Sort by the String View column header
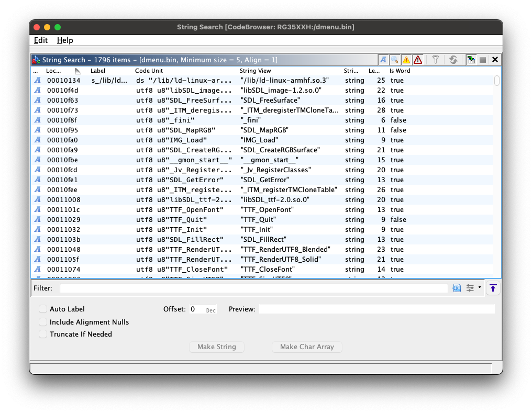This screenshot has height=413, width=532. (255, 71)
